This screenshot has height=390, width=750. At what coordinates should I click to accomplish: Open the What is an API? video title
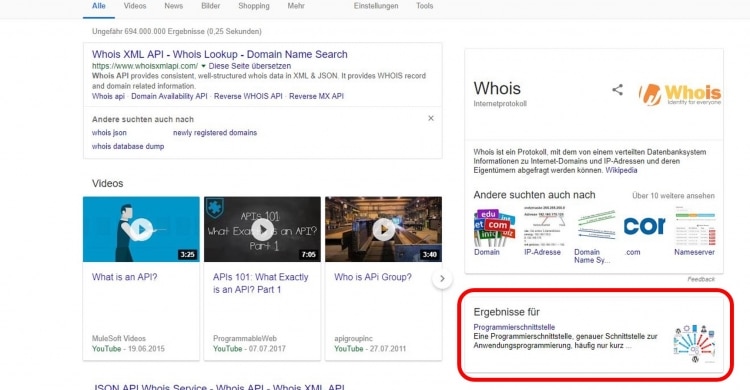pos(124,277)
